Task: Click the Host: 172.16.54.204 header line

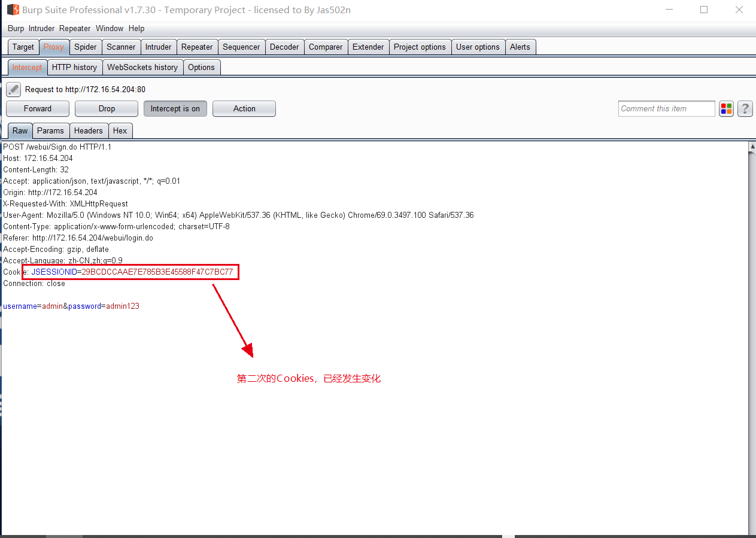Action: pos(38,158)
